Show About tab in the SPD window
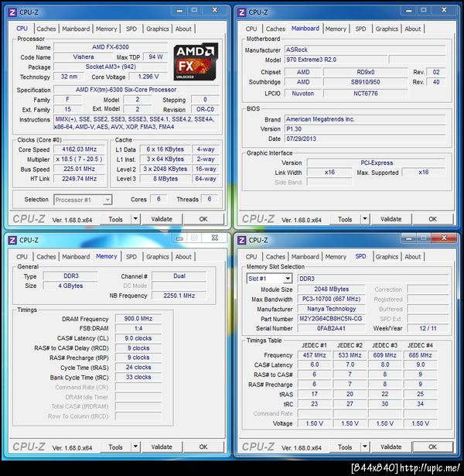Image resolution: width=464 pixels, height=476 pixels. tap(413, 257)
